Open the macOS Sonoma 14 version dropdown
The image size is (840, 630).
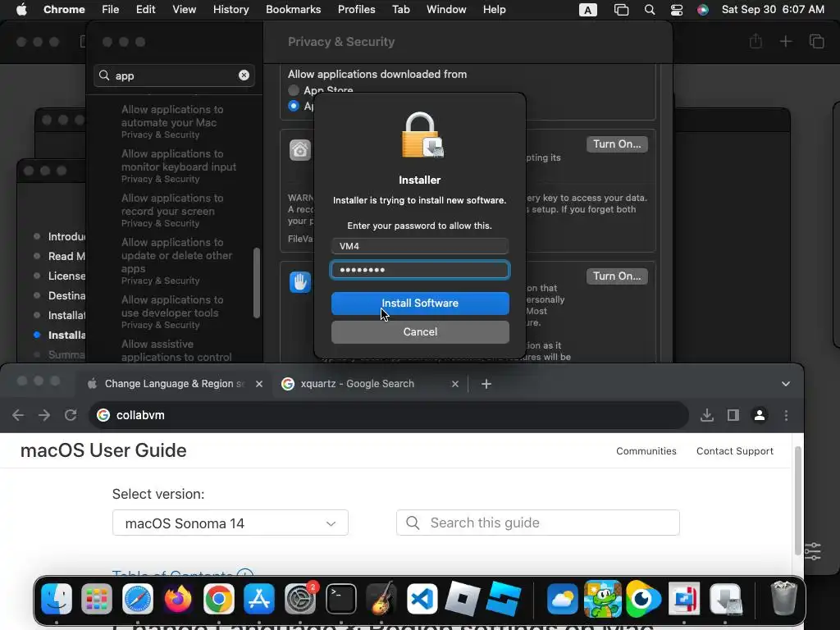pyautogui.click(x=231, y=523)
